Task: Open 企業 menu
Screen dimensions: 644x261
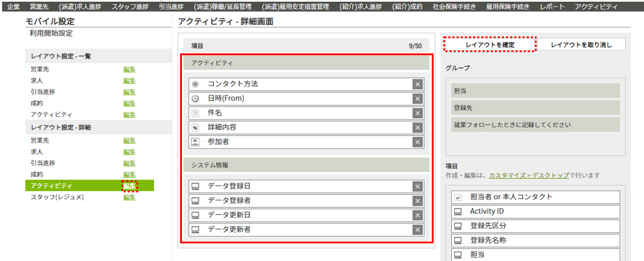Action: click(13, 7)
